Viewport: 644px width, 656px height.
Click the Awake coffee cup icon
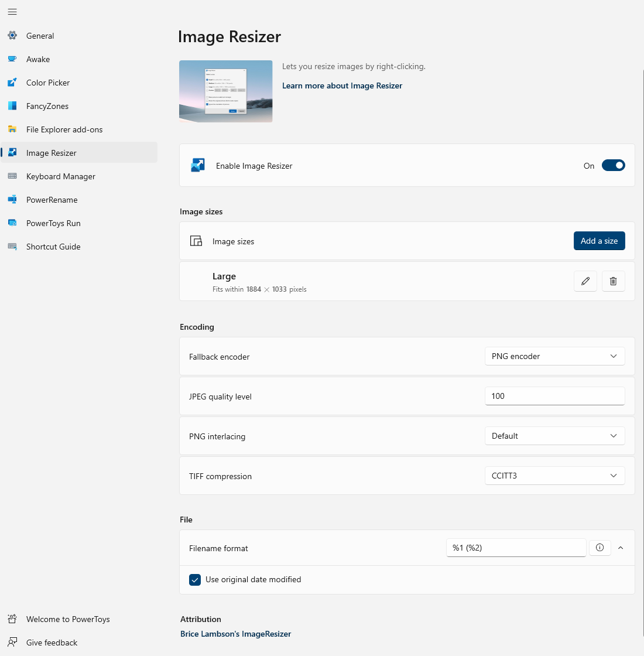pyautogui.click(x=12, y=59)
